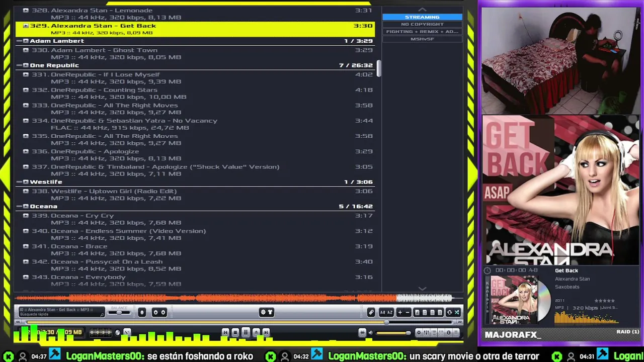Click the playlist vertical scrollbar
Image resolution: width=644 pixels, height=362 pixels.
pos(379,68)
